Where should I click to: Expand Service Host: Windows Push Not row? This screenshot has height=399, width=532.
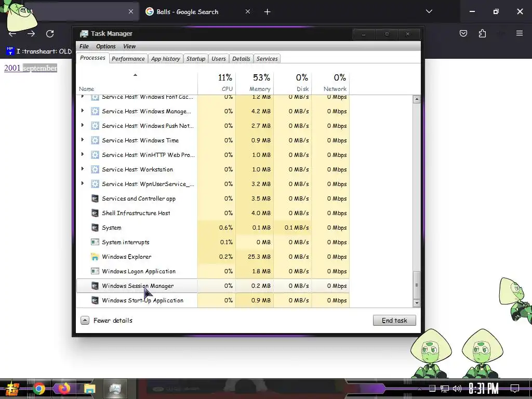[x=83, y=125]
